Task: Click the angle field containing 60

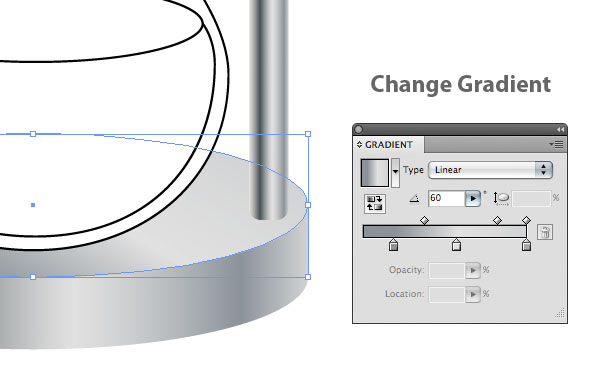Action: click(x=447, y=199)
